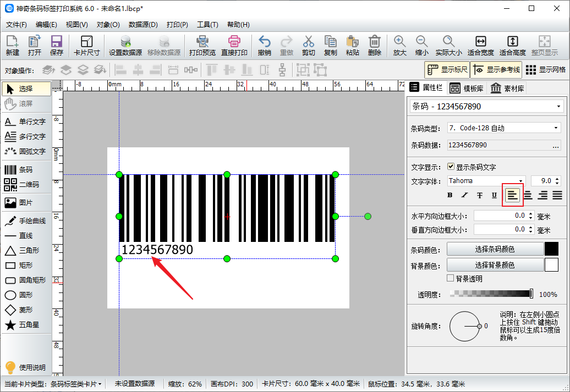This screenshot has width=570, height=392.
Task: Enable the 背景透明 checkbox
Action: [x=451, y=278]
